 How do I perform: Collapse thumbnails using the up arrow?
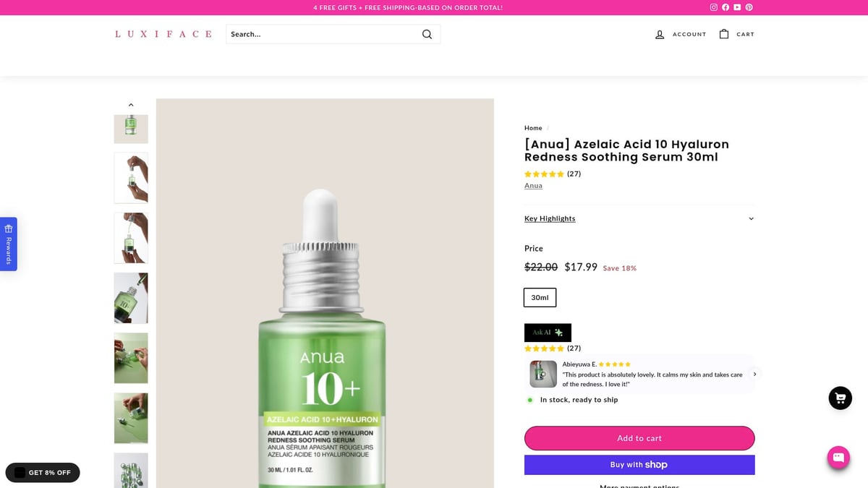click(131, 104)
